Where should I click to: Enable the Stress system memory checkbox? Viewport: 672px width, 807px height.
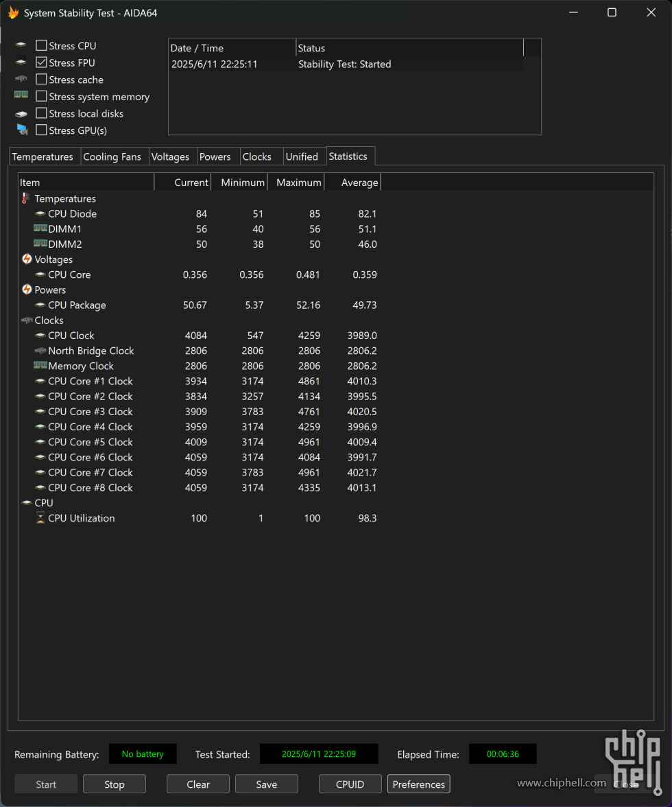point(41,96)
